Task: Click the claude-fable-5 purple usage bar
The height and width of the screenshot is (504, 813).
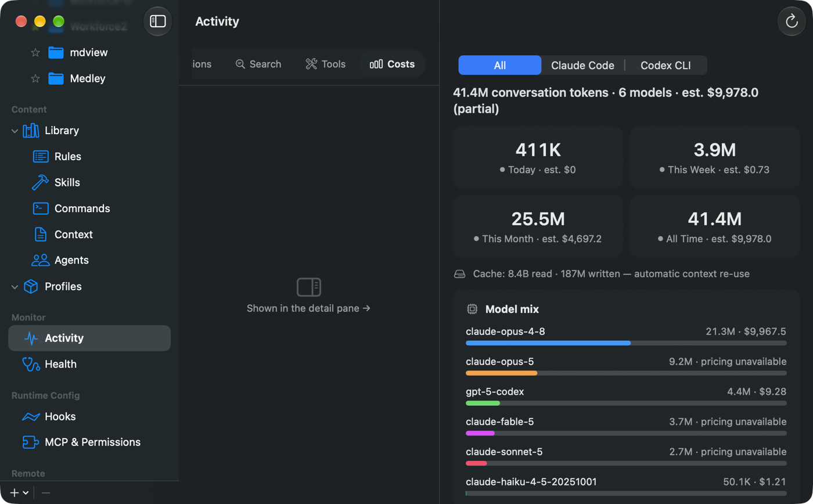Action: coord(480,433)
